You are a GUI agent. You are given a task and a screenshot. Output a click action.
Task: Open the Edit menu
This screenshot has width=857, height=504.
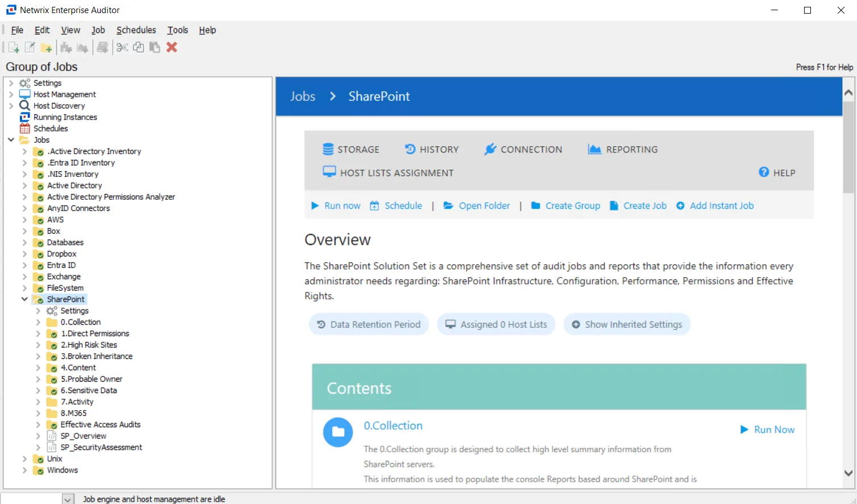tap(42, 30)
